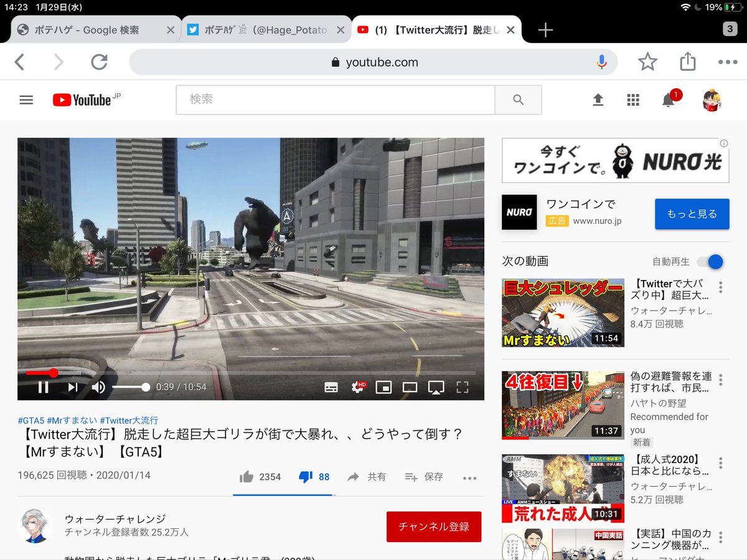The height and width of the screenshot is (560, 747).
Task: Open 荒れた成人式 video thumbnail
Action: click(563, 488)
